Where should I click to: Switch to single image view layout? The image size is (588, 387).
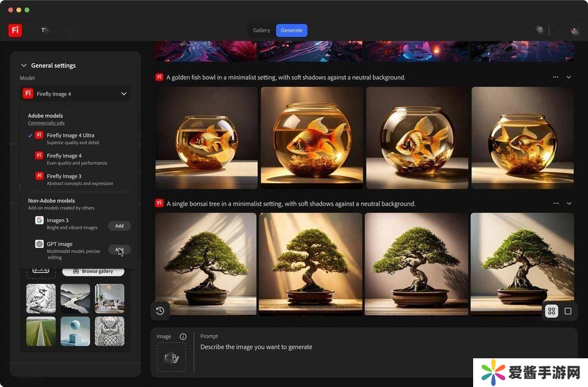click(568, 311)
